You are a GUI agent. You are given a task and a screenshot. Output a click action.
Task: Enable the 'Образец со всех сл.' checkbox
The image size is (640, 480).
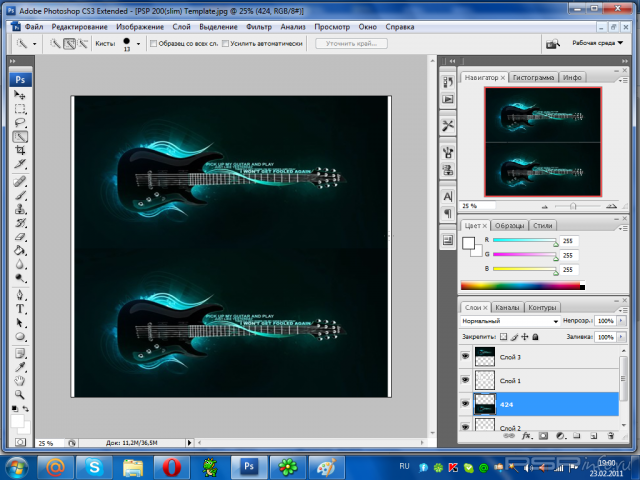click(153, 44)
